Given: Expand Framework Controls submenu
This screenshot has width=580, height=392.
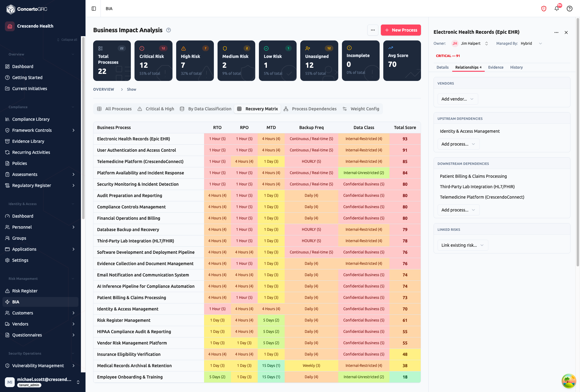Looking at the screenshot, I should click(74, 130).
